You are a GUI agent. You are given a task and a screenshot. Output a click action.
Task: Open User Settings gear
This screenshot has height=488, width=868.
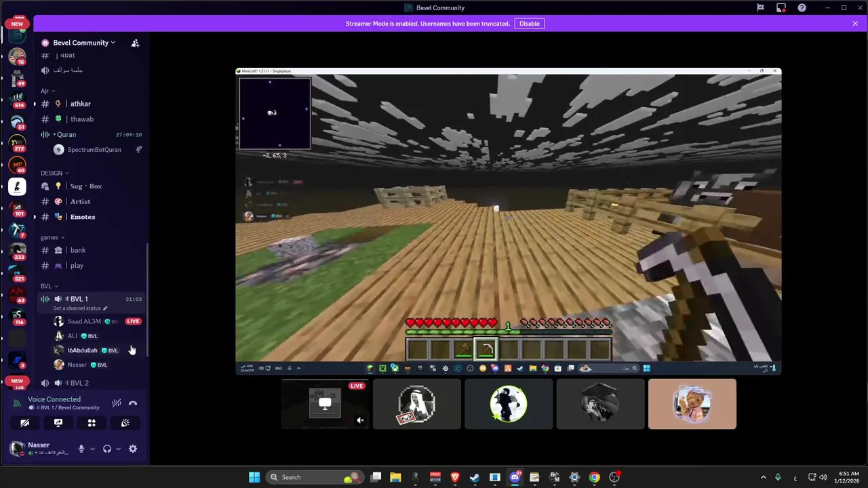tap(133, 449)
